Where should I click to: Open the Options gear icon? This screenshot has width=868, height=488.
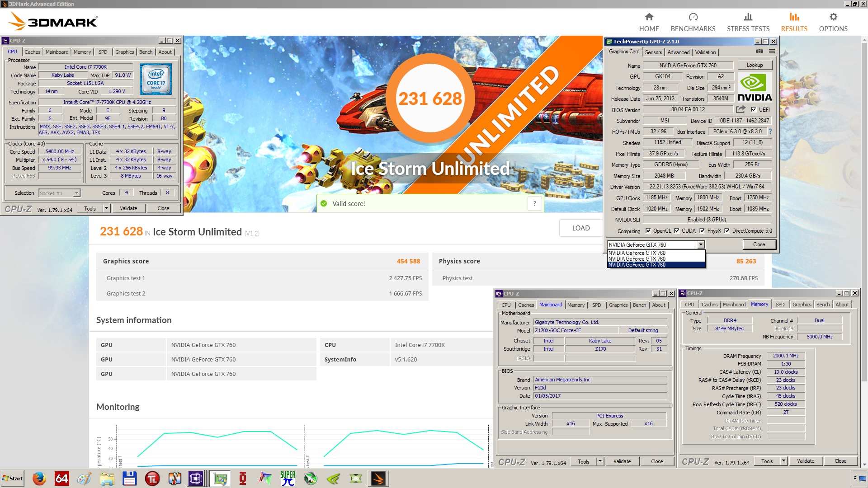pyautogui.click(x=833, y=17)
